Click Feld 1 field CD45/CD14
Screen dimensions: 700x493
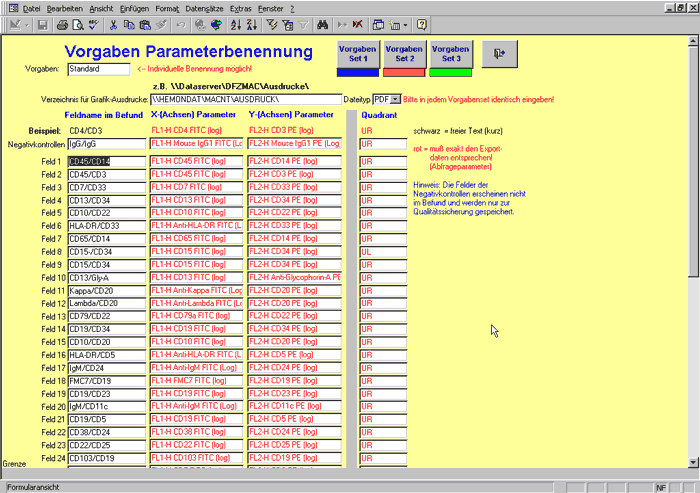[x=107, y=161]
